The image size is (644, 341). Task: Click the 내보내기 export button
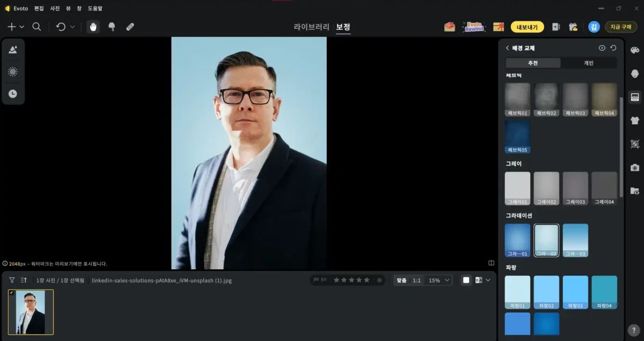coord(527,27)
